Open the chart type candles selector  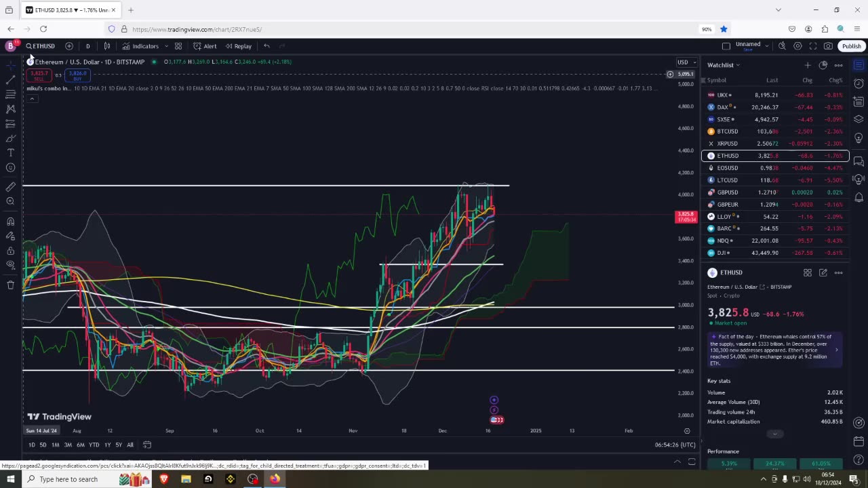107,46
